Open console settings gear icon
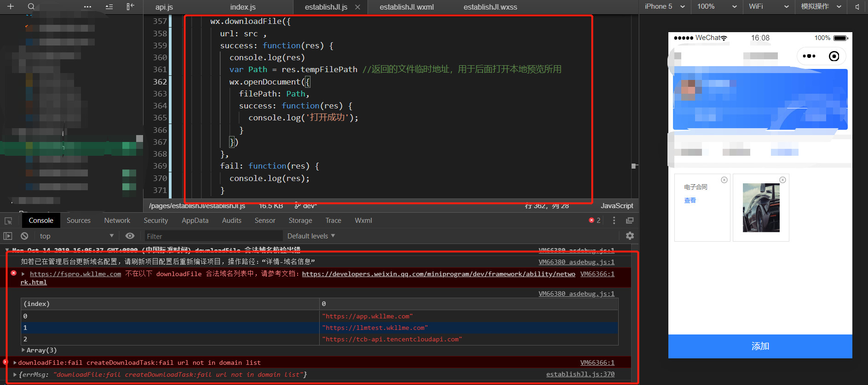The width and height of the screenshot is (868, 385). click(x=630, y=236)
